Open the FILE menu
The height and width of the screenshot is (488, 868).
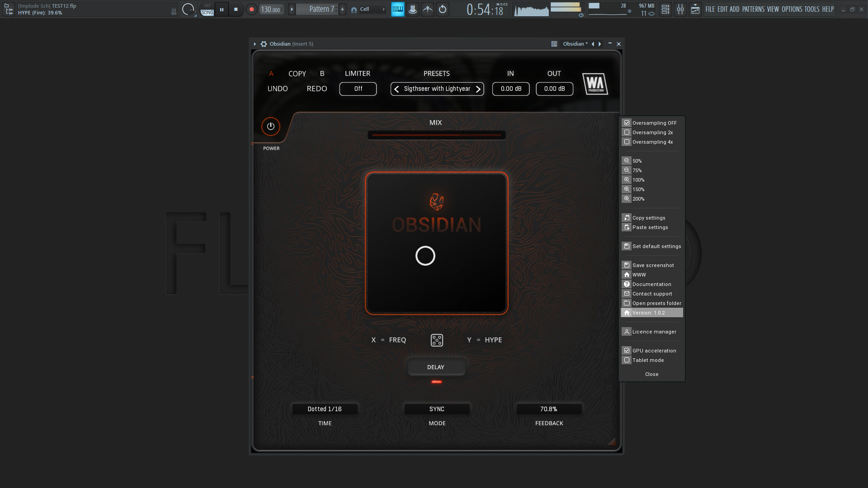(x=710, y=9)
